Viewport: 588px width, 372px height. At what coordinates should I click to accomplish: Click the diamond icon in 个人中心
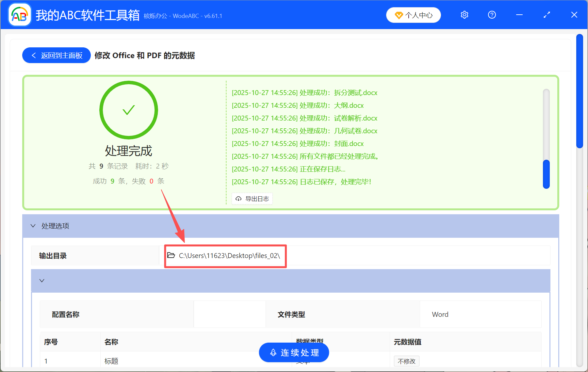point(399,15)
